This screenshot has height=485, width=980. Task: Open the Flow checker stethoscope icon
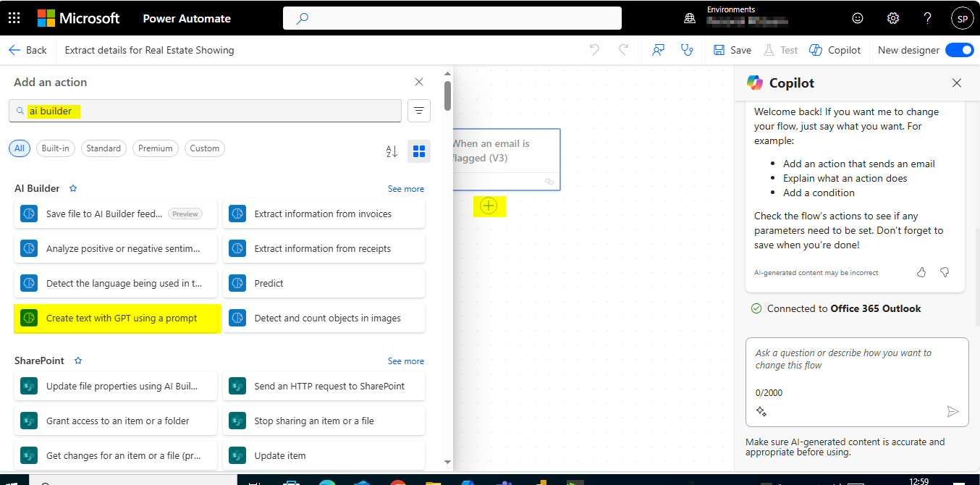click(687, 50)
